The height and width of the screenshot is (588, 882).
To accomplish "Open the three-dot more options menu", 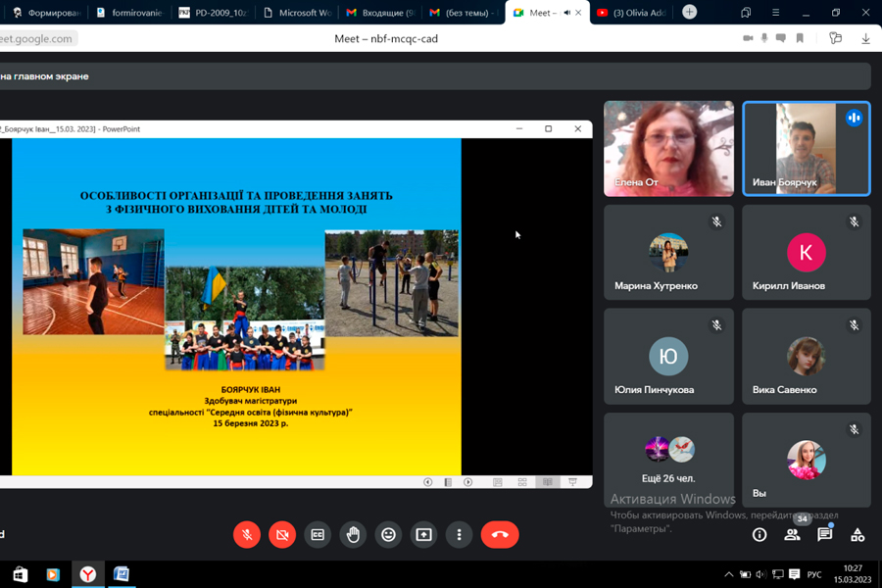I will [x=459, y=534].
